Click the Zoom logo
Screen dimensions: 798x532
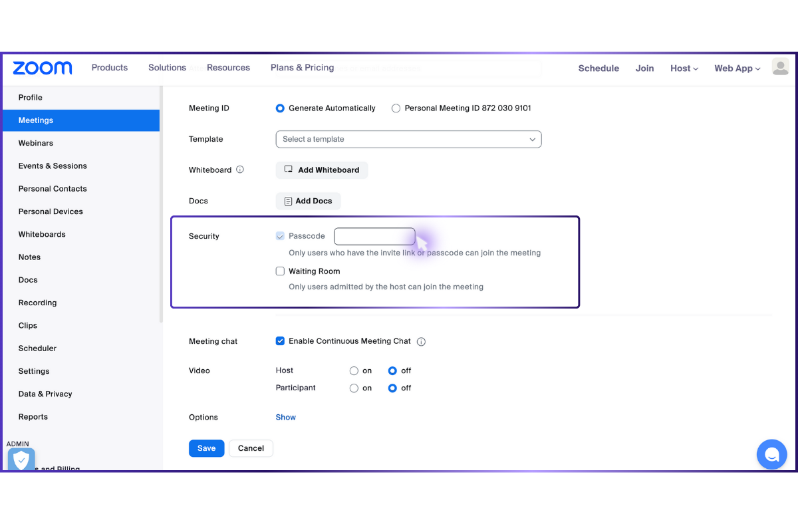click(43, 68)
